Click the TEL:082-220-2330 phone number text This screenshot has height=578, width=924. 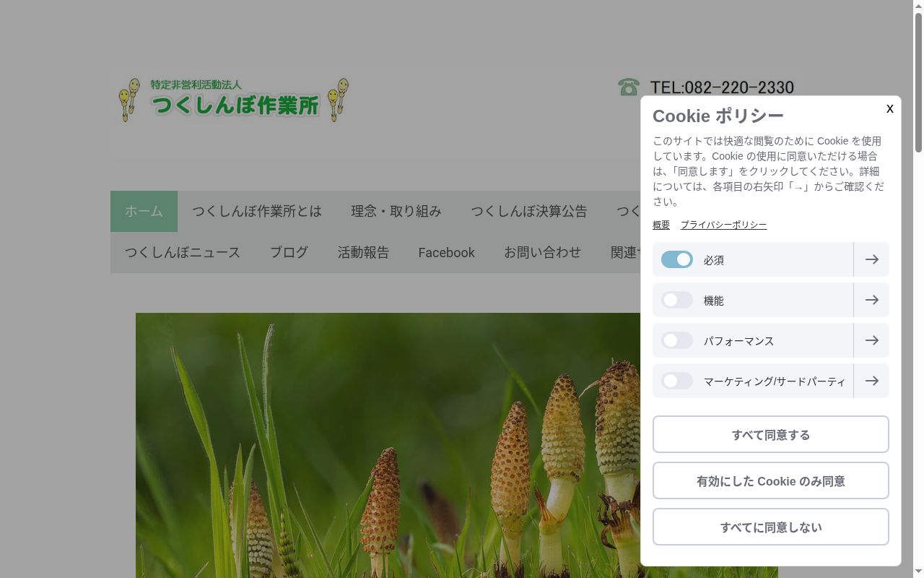pos(722,87)
